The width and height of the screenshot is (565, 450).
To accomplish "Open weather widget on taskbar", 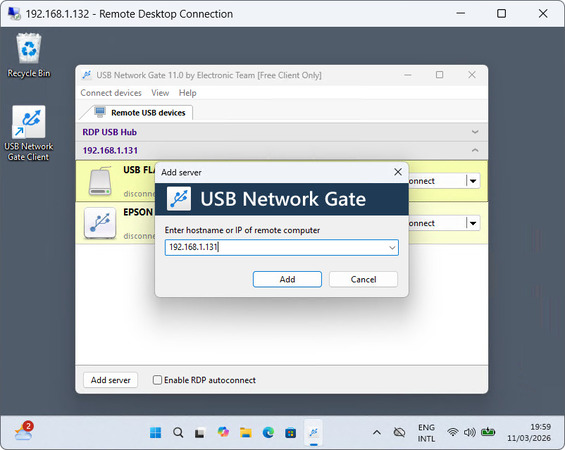I will [x=24, y=431].
